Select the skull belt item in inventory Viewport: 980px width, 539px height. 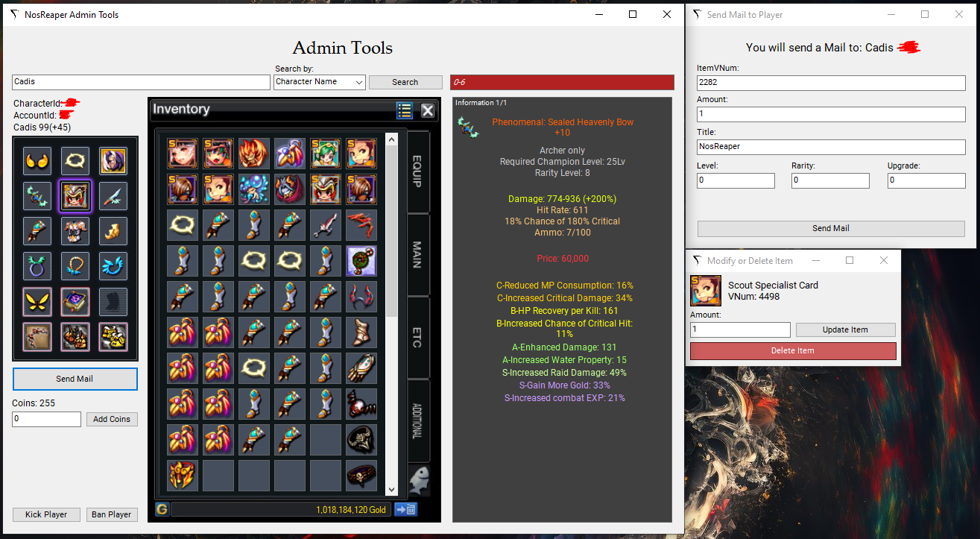361,475
